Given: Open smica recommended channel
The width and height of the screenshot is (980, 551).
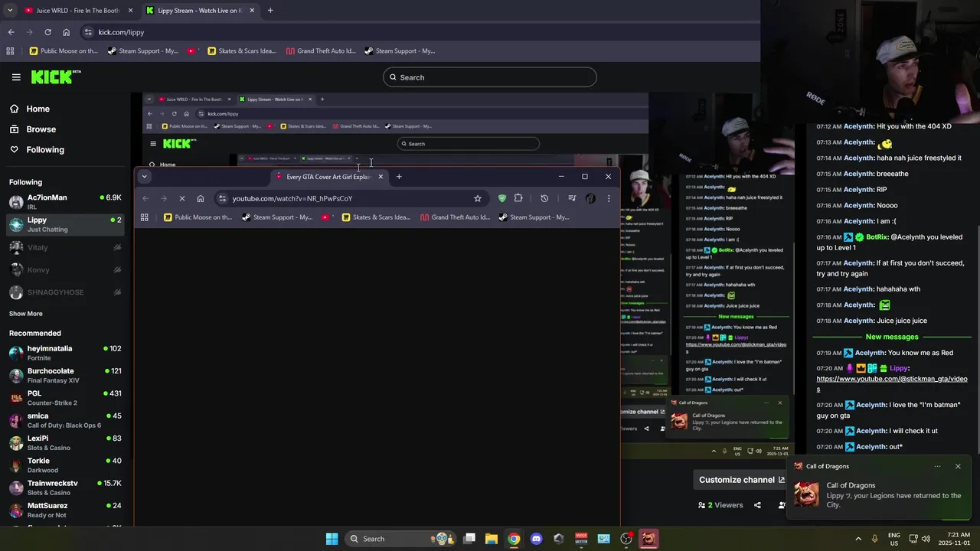Looking at the screenshot, I should [x=66, y=420].
